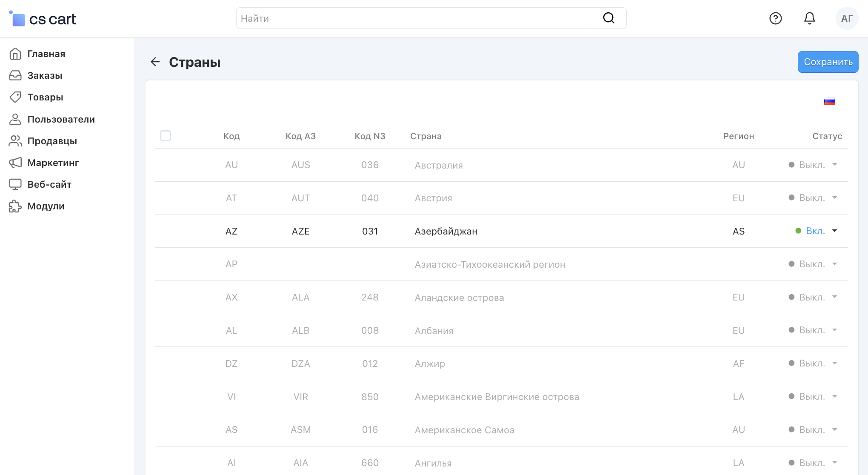Change the status of Алжир
This screenshot has height=475, width=868.
point(813,363)
